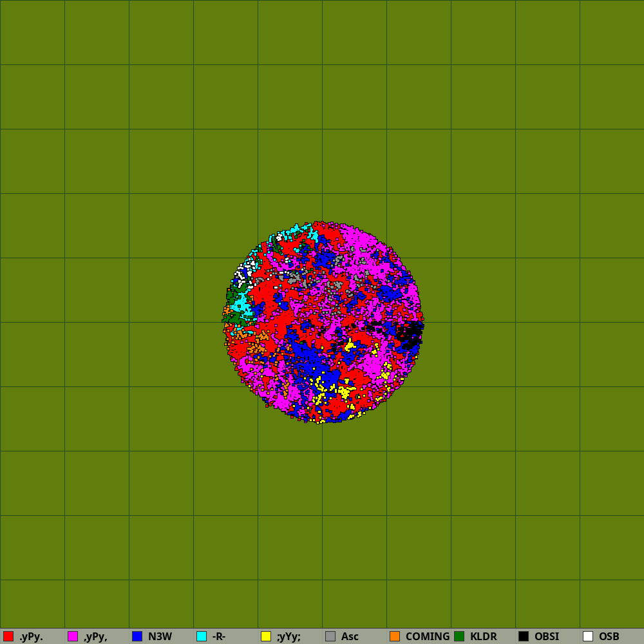Viewport: 644px width, 644px height.
Task: Click the green KLDR legend swatch
Action: (459, 636)
